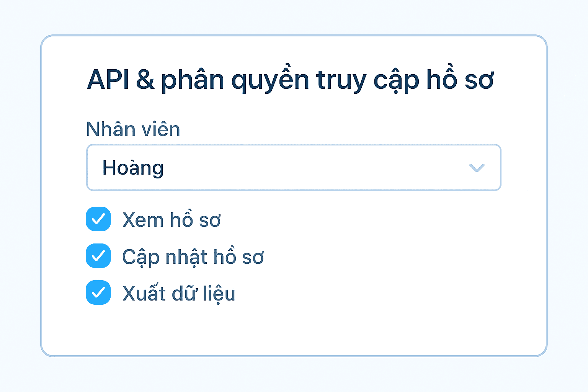Click the selected value Hoàng
Viewport: 588px width, 392px height.
133,168
